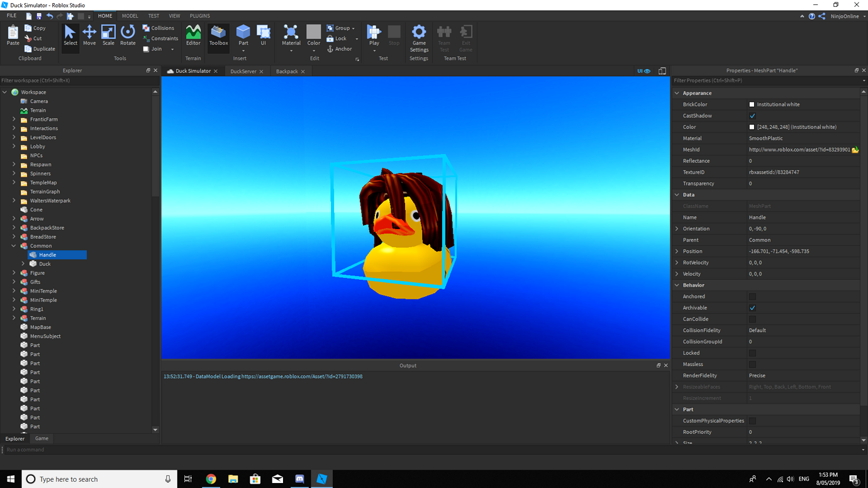Collapse the Workspace tree
Image resolution: width=868 pixels, height=488 pixels.
(5, 92)
